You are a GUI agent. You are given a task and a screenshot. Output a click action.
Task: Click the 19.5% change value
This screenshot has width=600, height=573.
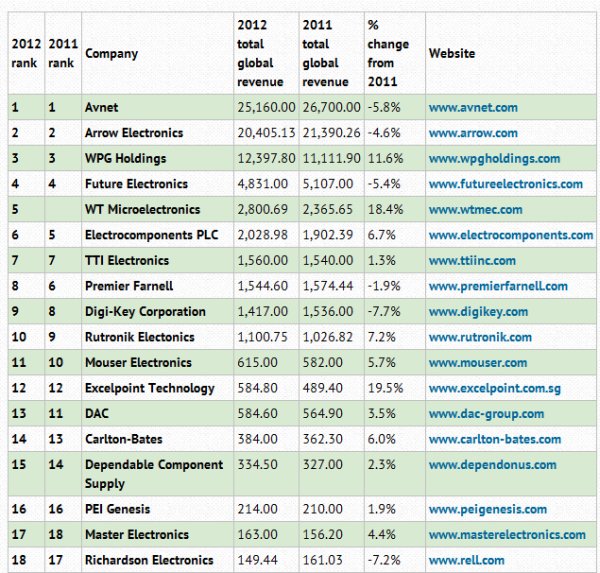[x=385, y=389]
